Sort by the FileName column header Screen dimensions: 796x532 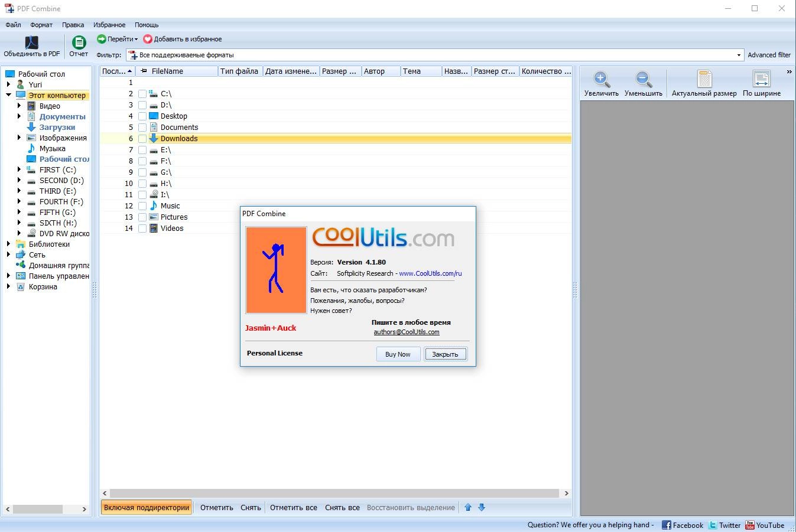coord(177,71)
